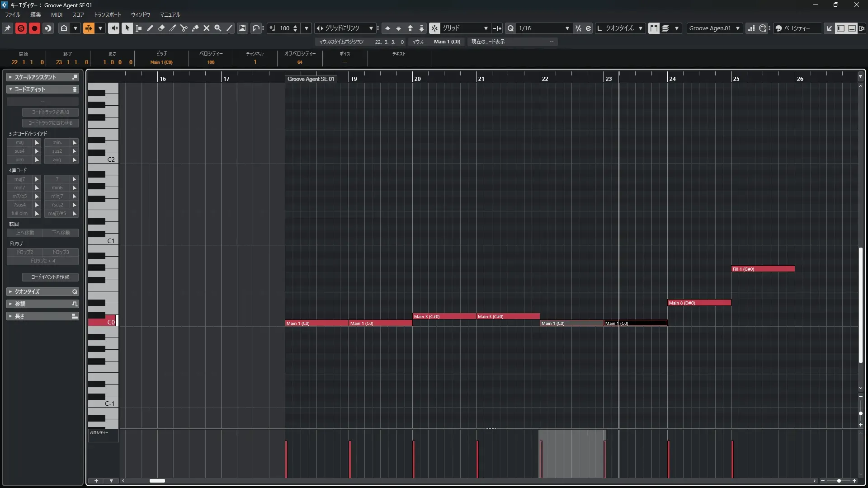Select the Draw pencil tool
Image resolution: width=868 pixels, height=488 pixels.
point(150,28)
